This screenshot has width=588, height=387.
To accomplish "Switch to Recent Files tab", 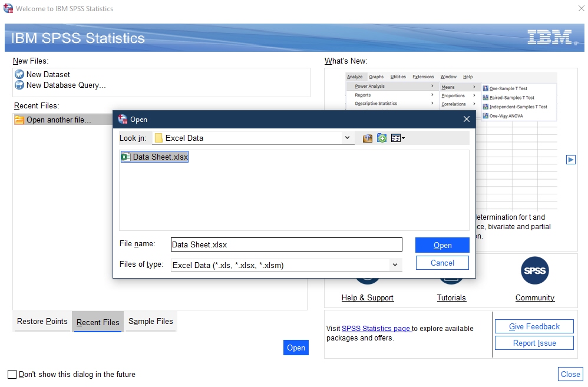I will [98, 322].
